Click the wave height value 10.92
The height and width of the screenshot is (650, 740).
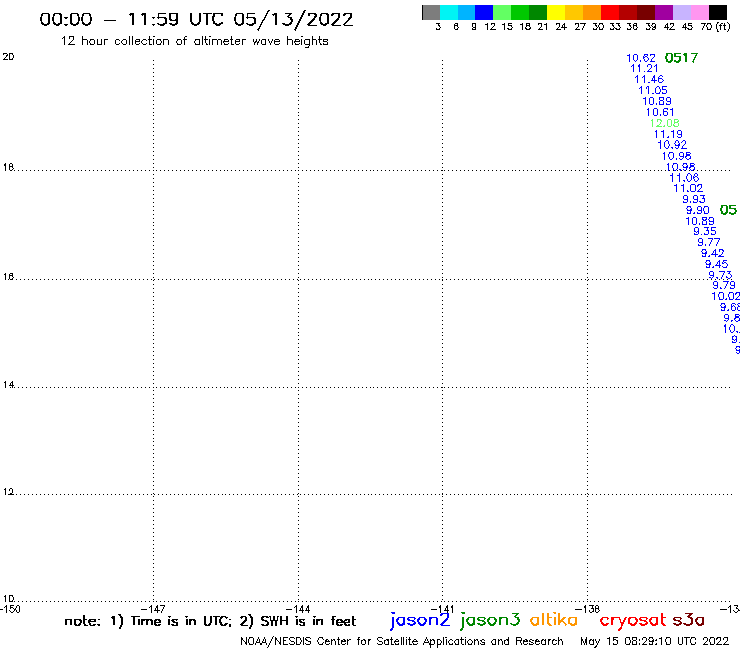point(672,145)
